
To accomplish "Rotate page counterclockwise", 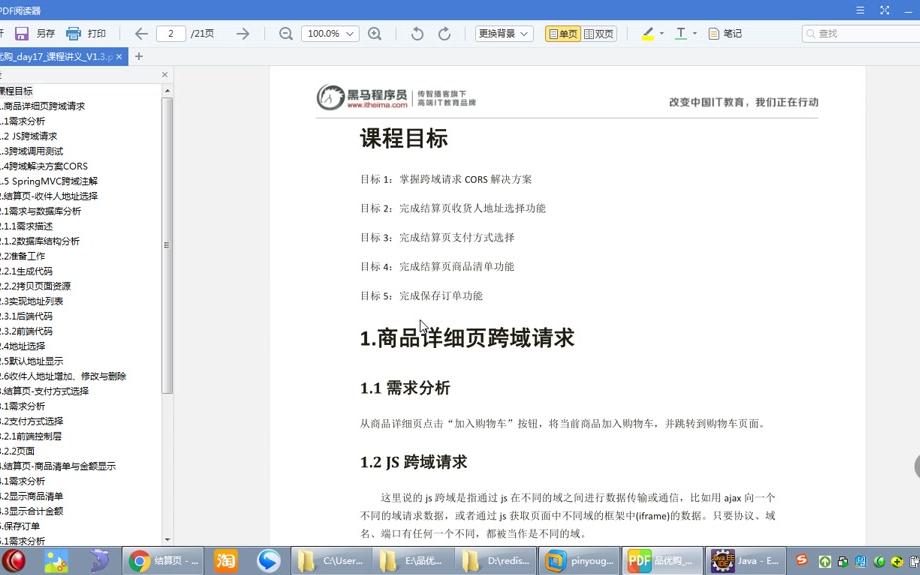I will [x=417, y=33].
